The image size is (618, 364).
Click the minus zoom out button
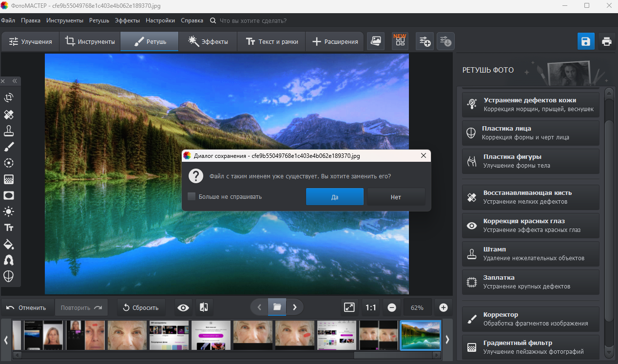click(391, 307)
